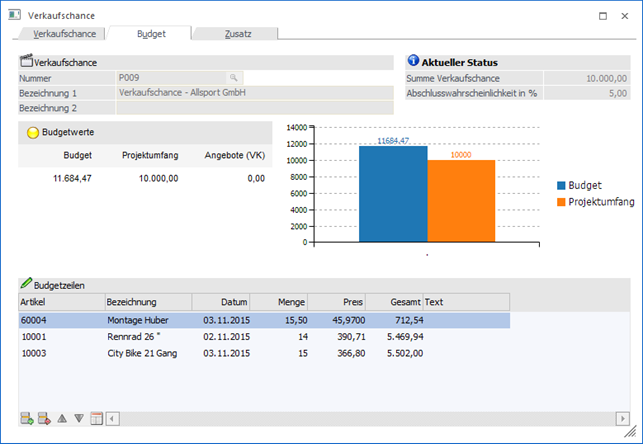This screenshot has height=444, width=643.
Task: Click the yellow Budgetwerte circle icon
Action: click(32, 131)
